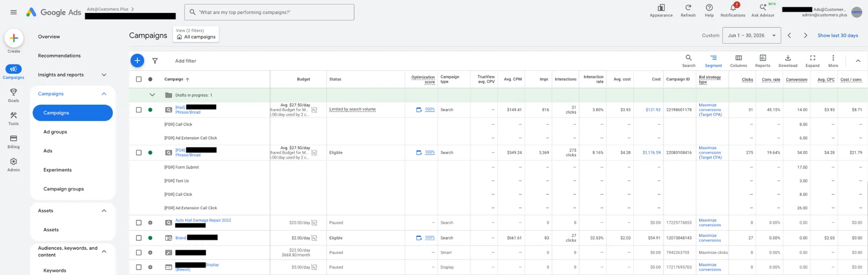Select the [PDR] Phrase/Broad campaign checkbox

click(139, 152)
